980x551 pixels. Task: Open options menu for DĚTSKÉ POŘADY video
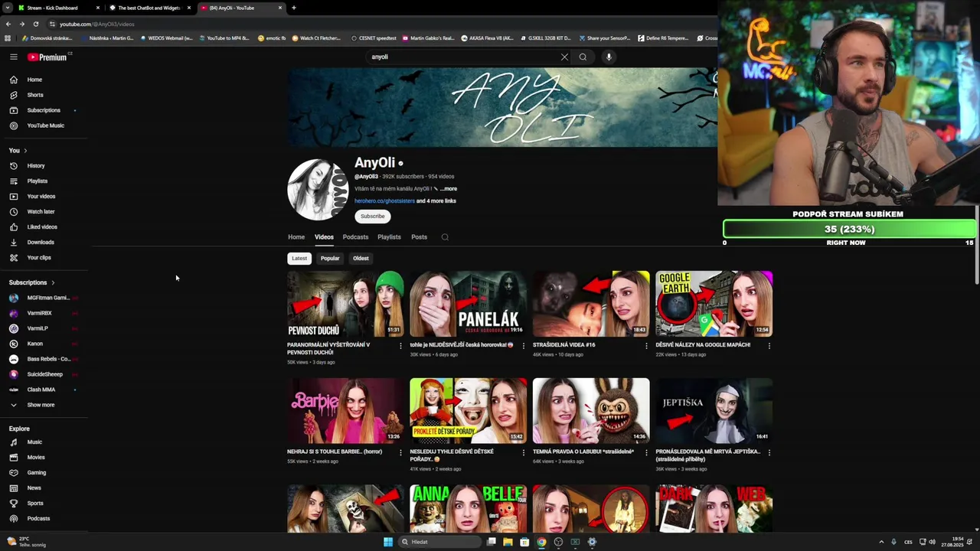[524, 452]
